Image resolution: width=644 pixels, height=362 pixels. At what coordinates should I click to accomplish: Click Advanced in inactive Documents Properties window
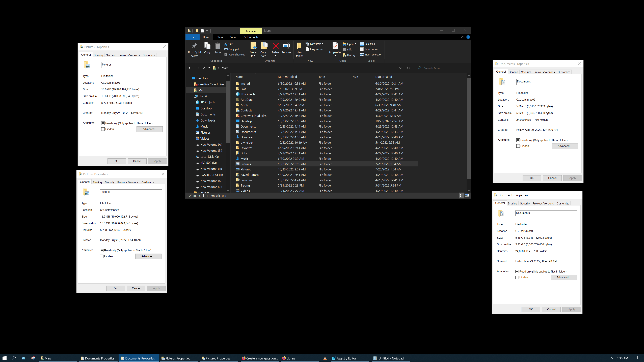tap(564, 146)
